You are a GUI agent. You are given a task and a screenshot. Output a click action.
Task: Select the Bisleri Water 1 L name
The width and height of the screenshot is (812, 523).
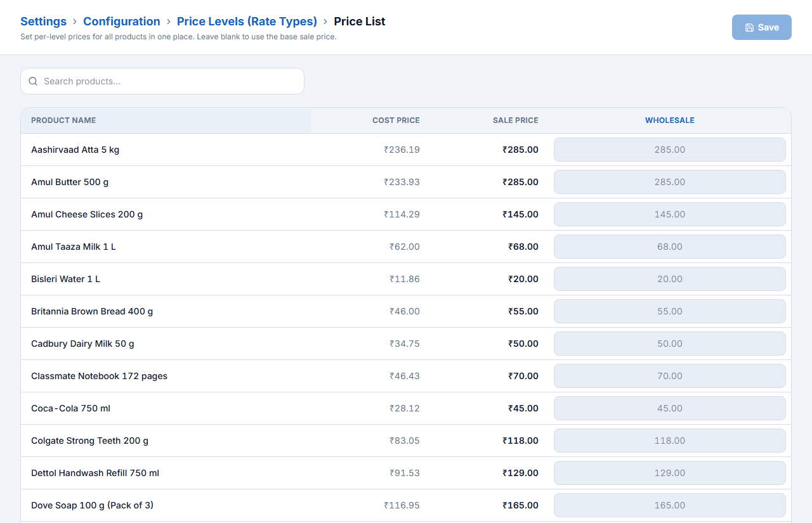click(65, 279)
